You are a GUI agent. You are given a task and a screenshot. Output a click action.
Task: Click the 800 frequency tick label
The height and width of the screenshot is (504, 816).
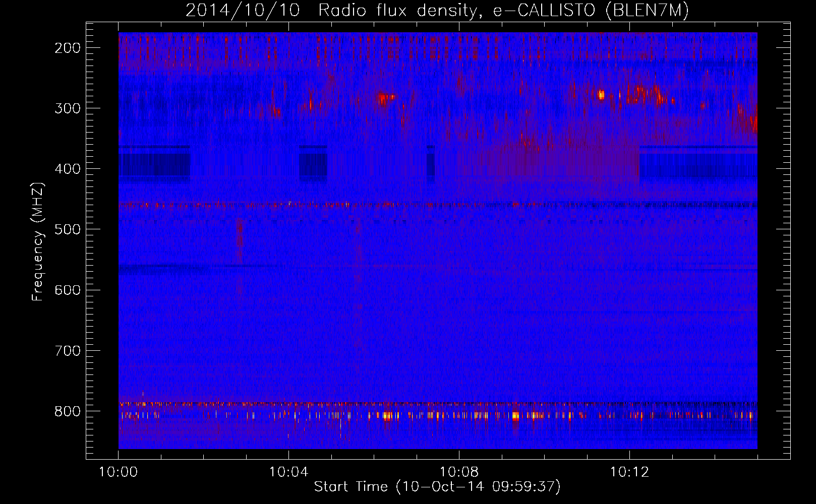pyautogui.click(x=67, y=411)
